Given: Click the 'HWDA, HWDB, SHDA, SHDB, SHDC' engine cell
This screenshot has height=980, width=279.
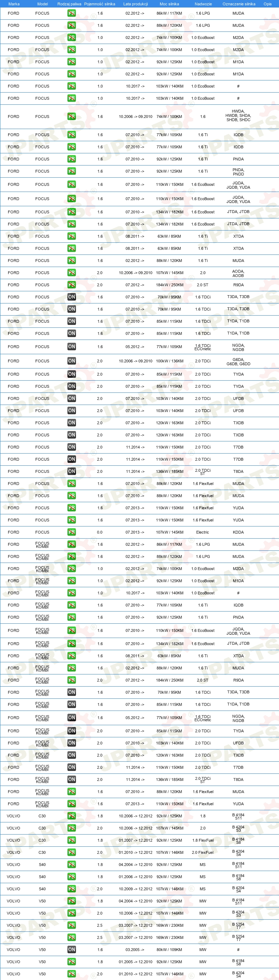Looking at the screenshot, I should [x=238, y=116].
